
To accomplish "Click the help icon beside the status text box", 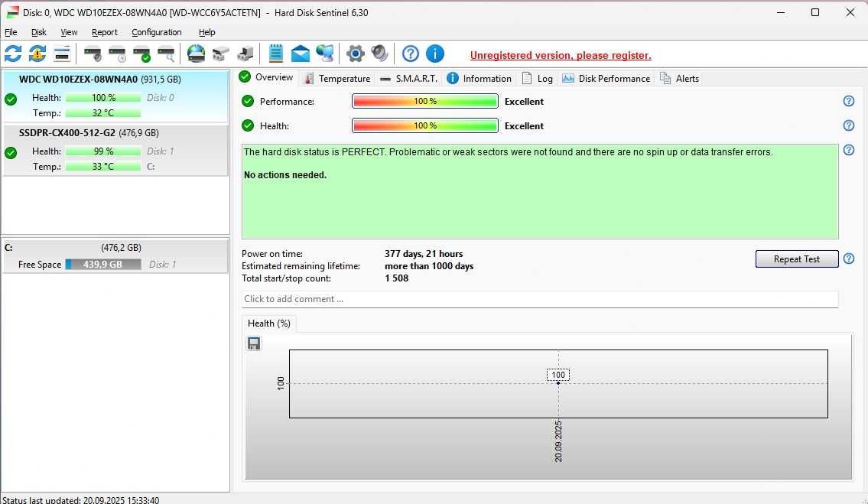I will 849,150.
